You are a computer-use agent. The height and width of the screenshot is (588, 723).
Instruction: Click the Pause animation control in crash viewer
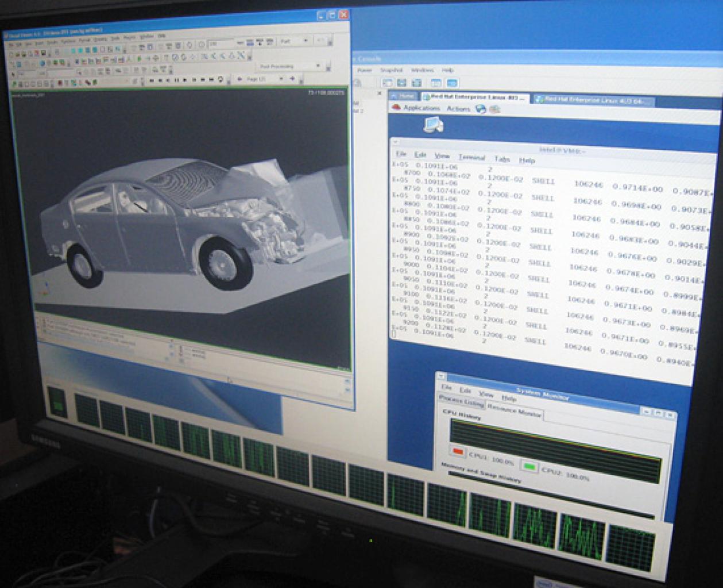point(176,80)
